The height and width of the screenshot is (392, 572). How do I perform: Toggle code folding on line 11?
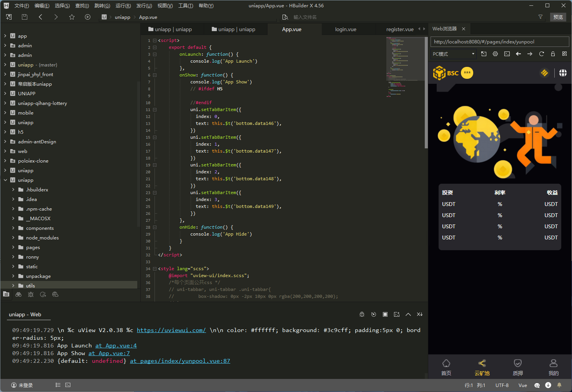(155, 110)
